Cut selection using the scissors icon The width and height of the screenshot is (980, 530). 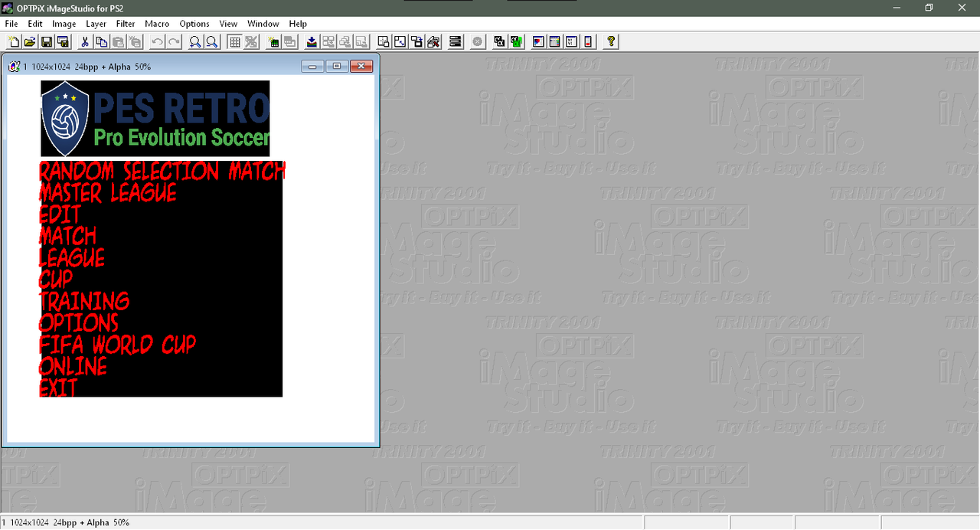click(85, 42)
